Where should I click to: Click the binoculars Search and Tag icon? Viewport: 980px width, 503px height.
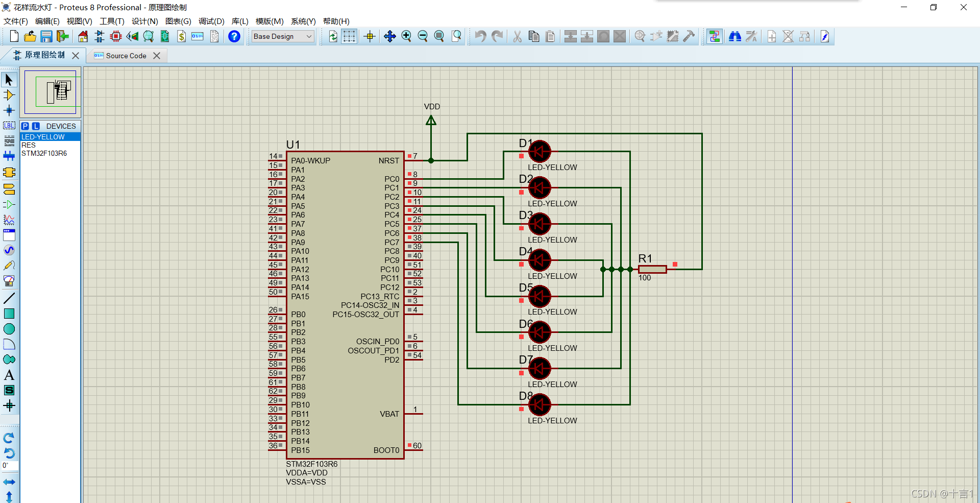(x=735, y=36)
